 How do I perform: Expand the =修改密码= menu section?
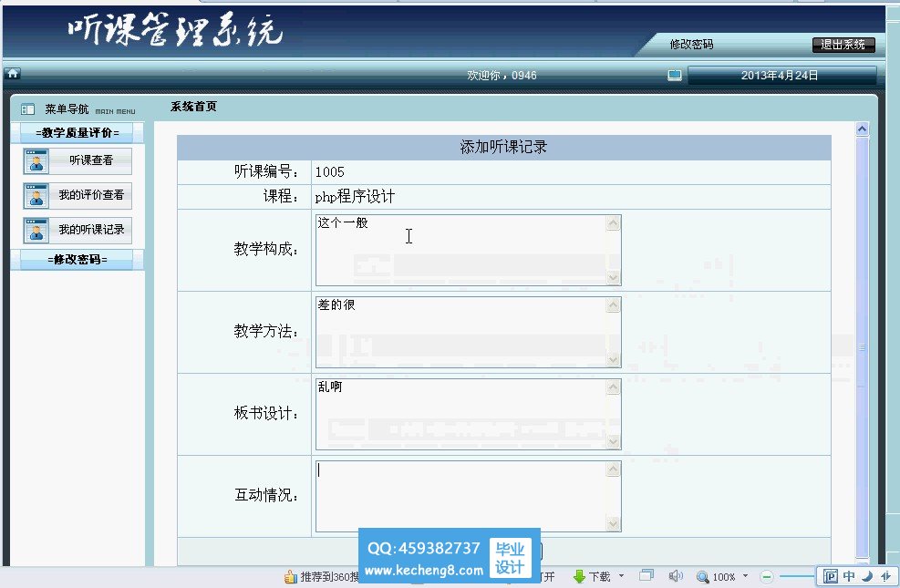(78, 259)
